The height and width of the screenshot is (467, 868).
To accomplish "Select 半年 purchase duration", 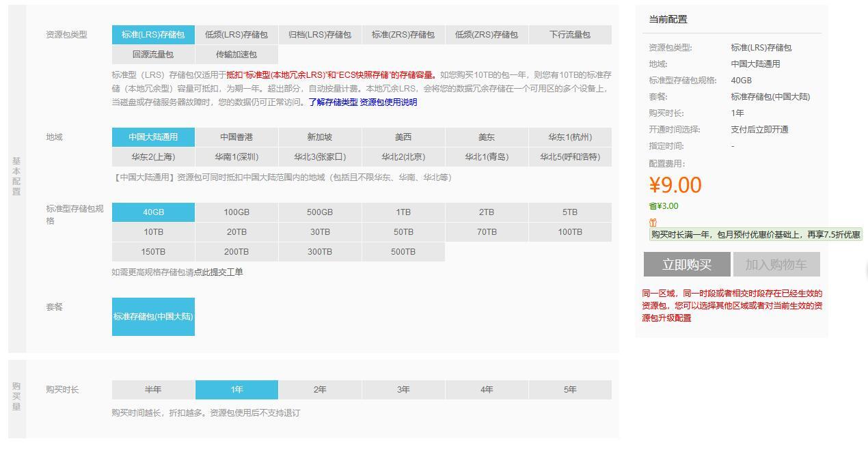I will [x=153, y=389].
